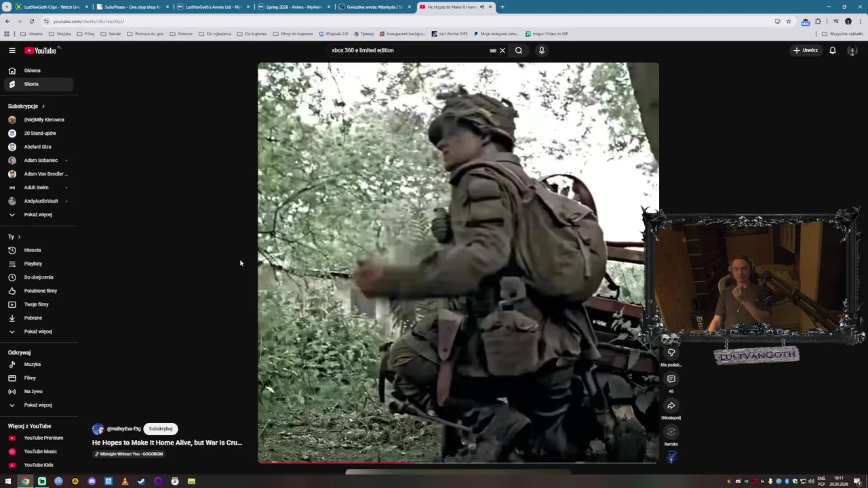Viewport: 868px width, 488px height.
Task: Open the Abelard Giza channel
Action: pyautogui.click(x=37, y=146)
